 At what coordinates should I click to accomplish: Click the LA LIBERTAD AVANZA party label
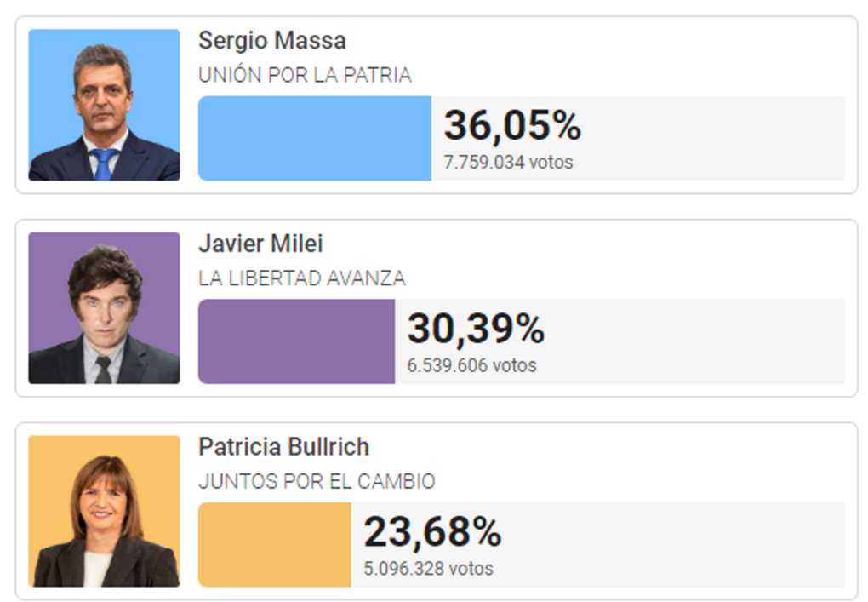pyautogui.click(x=302, y=278)
